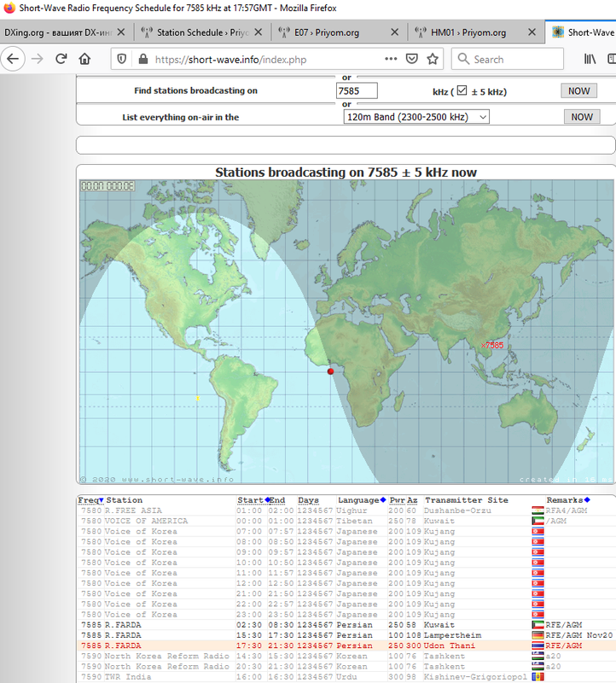
Task: Click the x7585 marker on the map
Action: coord(492,346)
